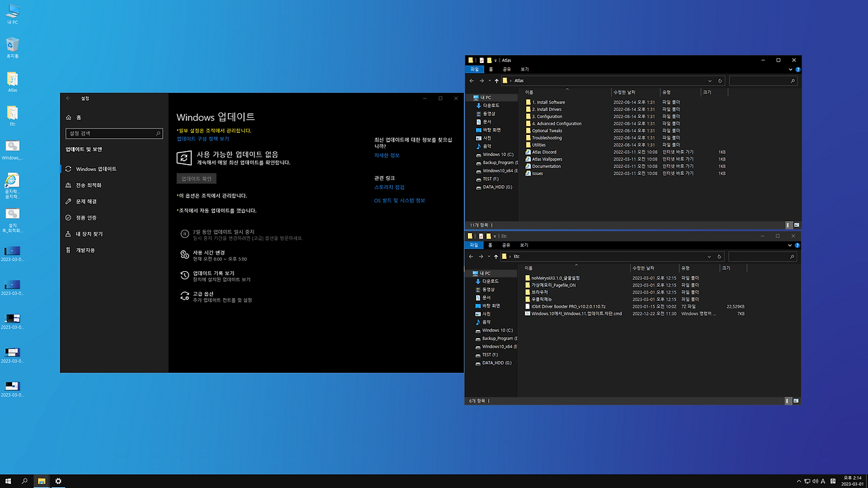Open the Recycle Bin (휴지통) on the desktop
Screen dimensions: 868x488
point(12,46)
